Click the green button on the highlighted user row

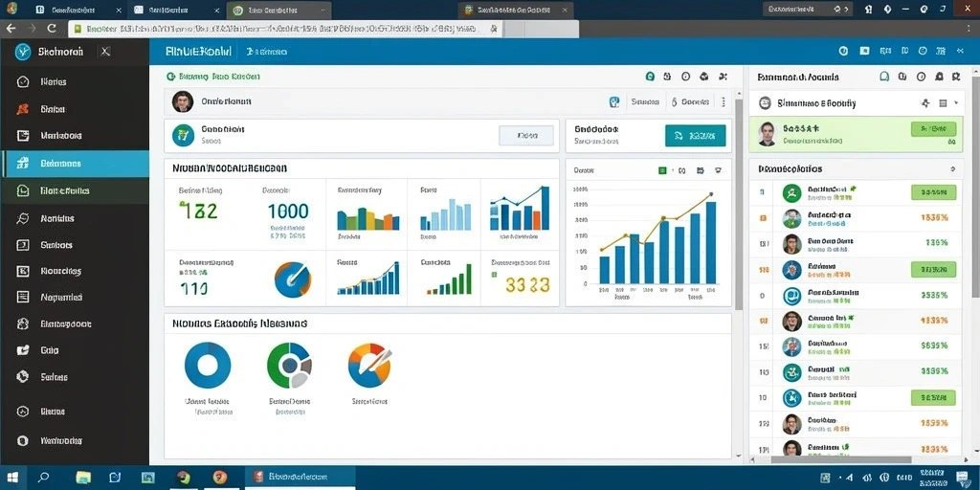[x=934, y=129]
